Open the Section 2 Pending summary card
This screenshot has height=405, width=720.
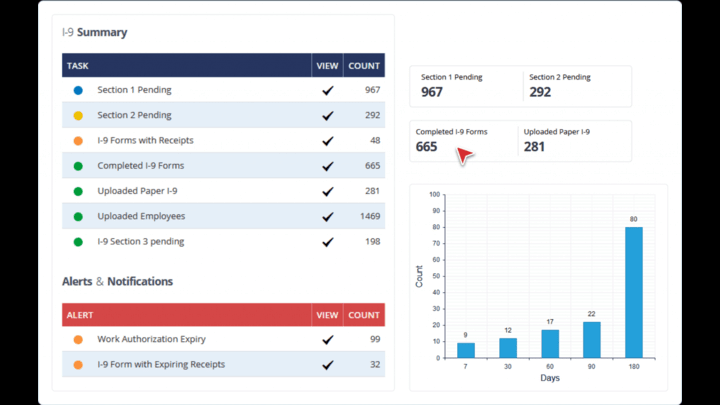(x=576, y=86)
